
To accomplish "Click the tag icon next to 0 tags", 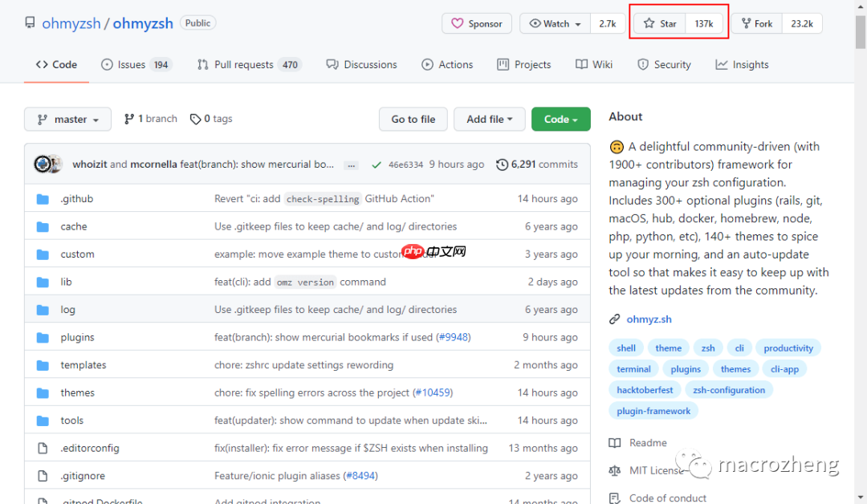I will coord(195,119).
